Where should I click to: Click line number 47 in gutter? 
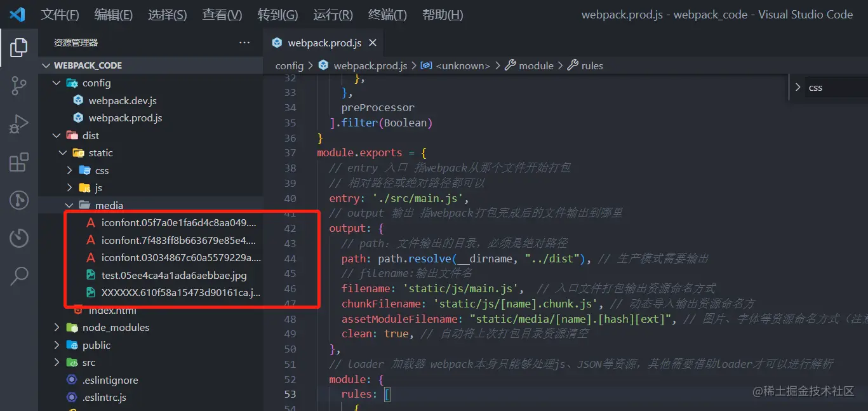[x=290, y=304]
